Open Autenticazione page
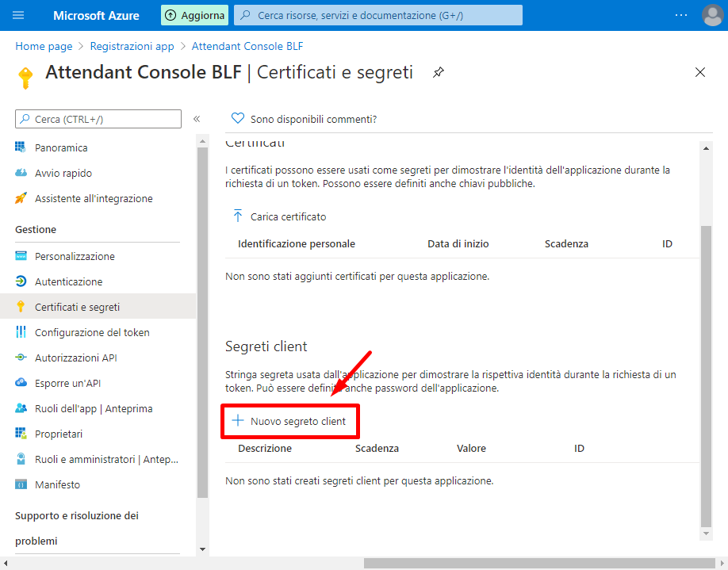 click(68, 281)
